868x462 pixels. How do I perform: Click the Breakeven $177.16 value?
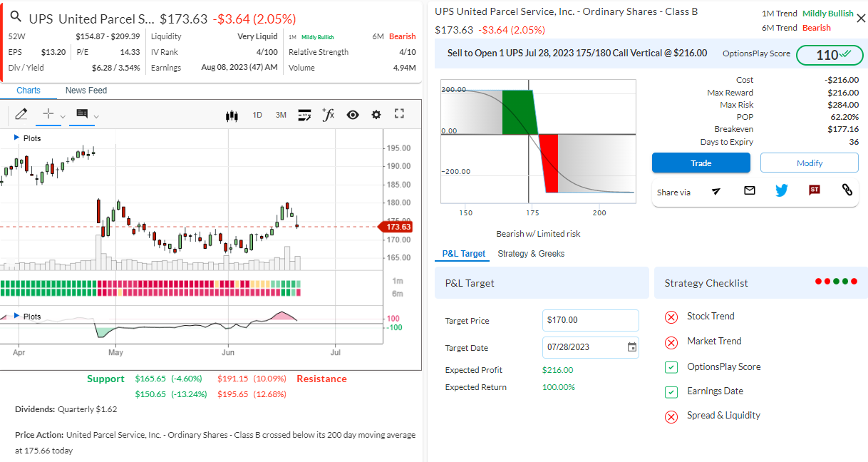[843, 129]
